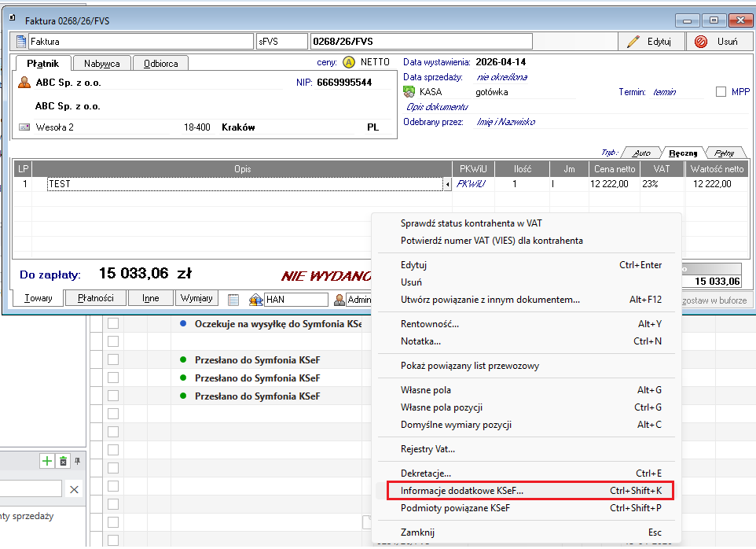Click the trash bin icon in panel
The image size is (756, 549).
point(64,461)
